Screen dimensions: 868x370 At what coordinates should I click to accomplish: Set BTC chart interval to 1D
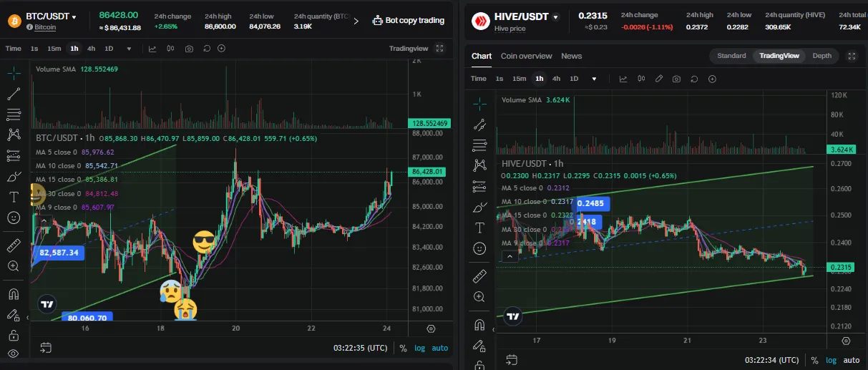(109, 49)
